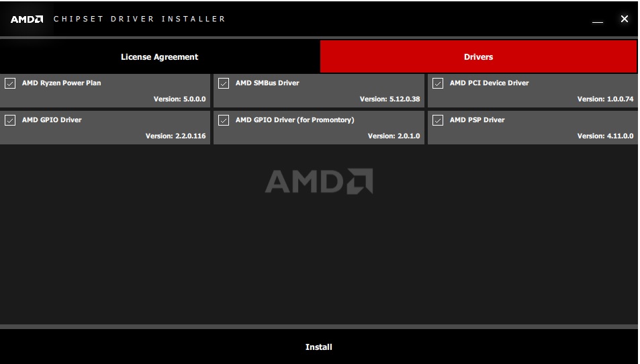Select the Drivers tab
The image size is (640, 364).
[478, 57]
